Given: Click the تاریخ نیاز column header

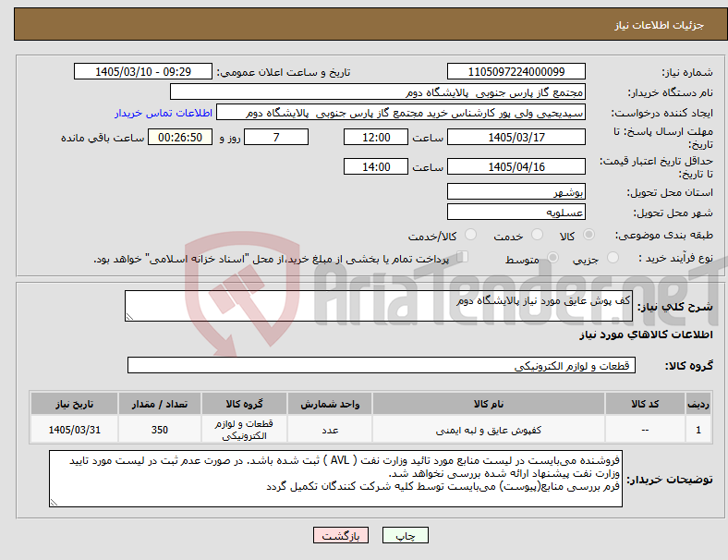Looking at the screenshot, I should tap(74, 404).
